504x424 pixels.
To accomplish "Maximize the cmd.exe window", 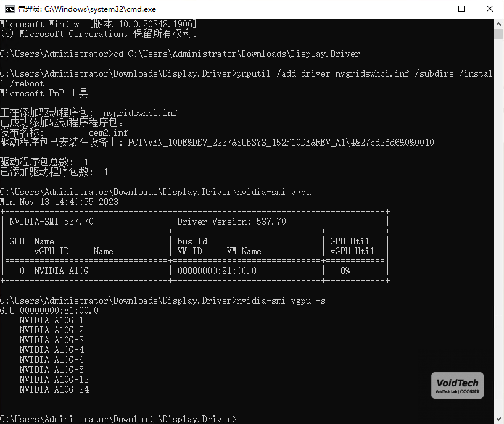I will [461, 9].
